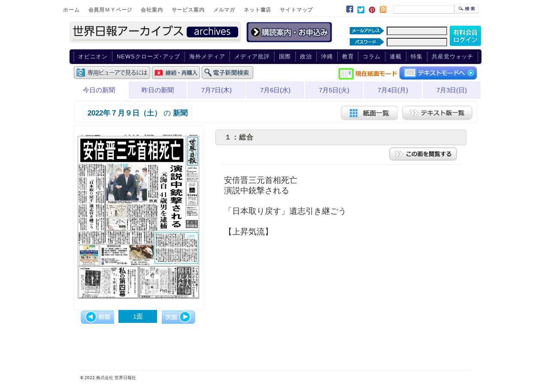Click the 現在紙面モード indicator
Screen dimensions: 551x392
point(368,74)
